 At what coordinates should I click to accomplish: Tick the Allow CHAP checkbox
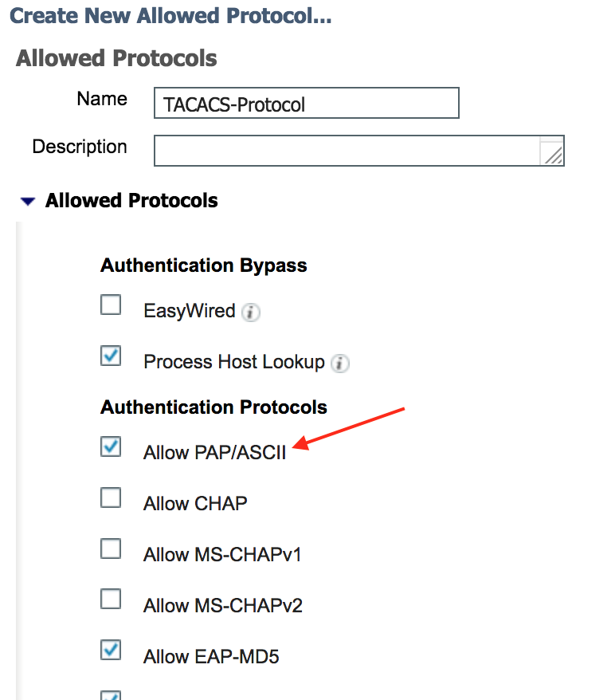pos(111,498)
